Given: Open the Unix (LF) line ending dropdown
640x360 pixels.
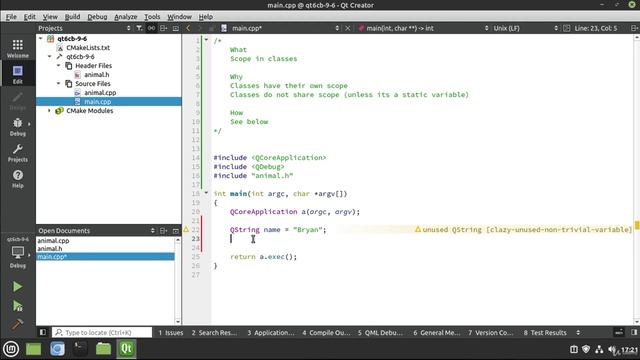Looking at the screenshot, I should [525, 28].
